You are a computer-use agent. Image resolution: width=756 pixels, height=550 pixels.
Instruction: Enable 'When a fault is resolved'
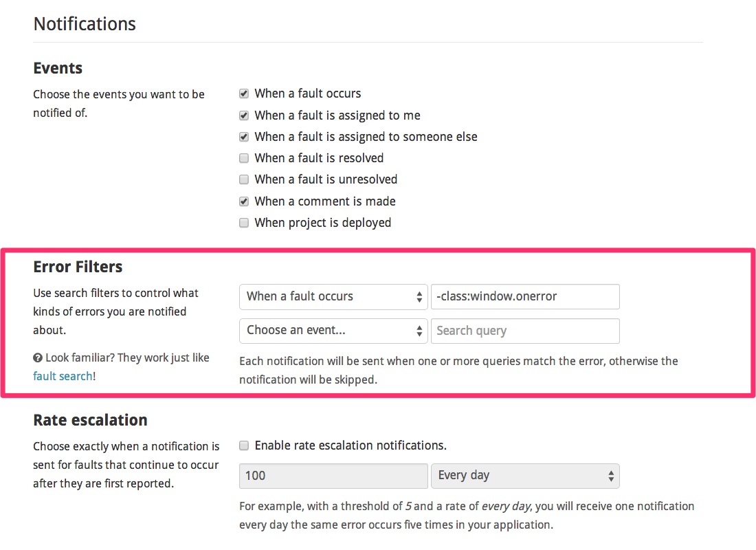click(244, 158)
